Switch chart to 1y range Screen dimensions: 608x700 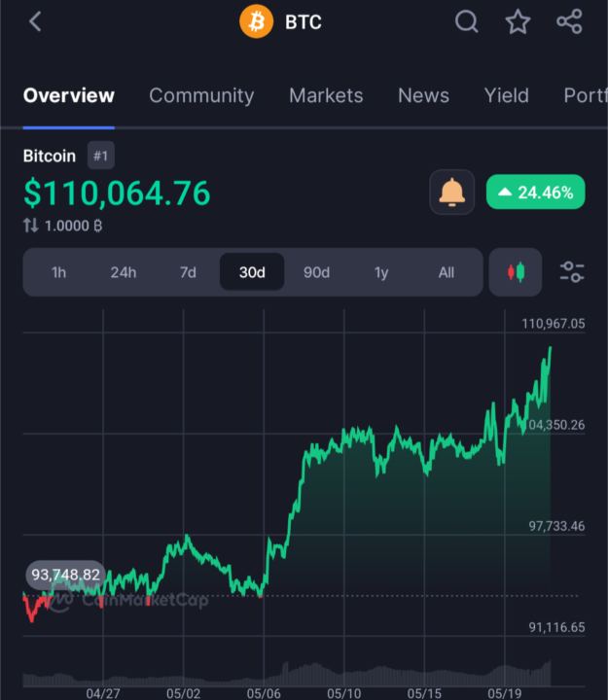point(381,272)
